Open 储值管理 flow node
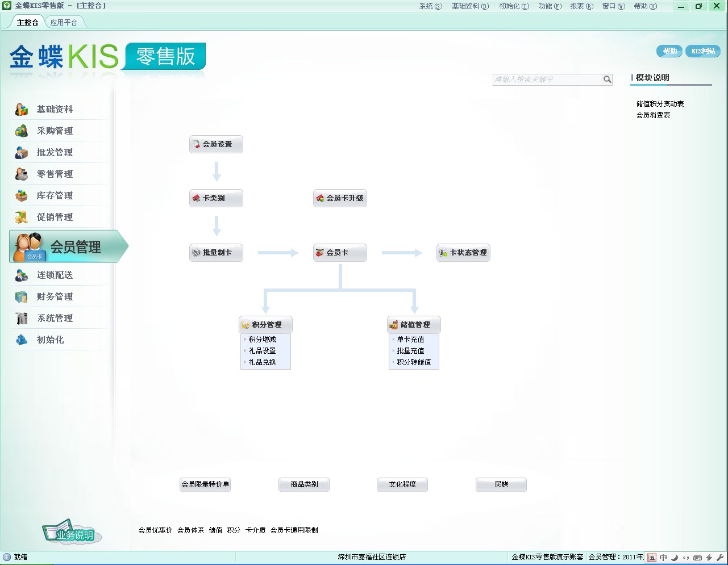Viewport: 728px width, 565px height. click(x=414, y=325)
